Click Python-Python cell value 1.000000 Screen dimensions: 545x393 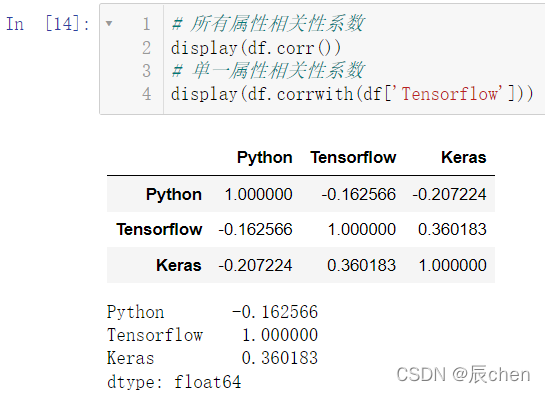pyautogui.click(x=259, y=194)
